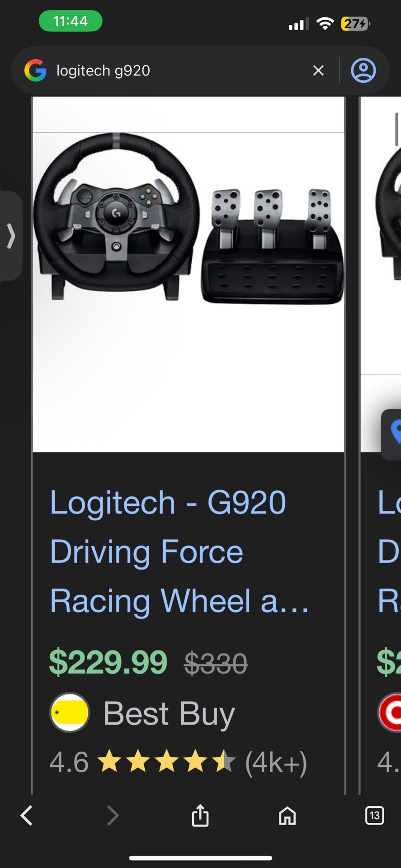
Task: Go back with browser back arrow
Action: [27, 816]
